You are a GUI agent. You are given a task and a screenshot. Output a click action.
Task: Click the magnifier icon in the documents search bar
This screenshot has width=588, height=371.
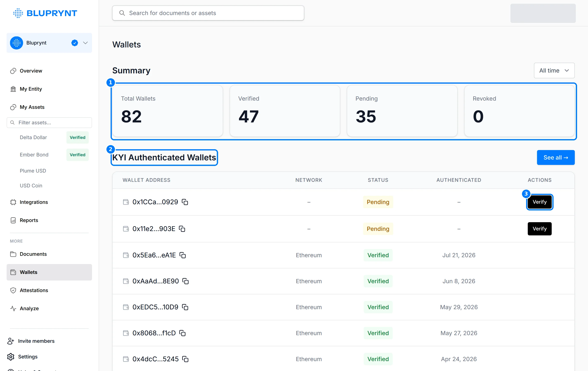122,13
